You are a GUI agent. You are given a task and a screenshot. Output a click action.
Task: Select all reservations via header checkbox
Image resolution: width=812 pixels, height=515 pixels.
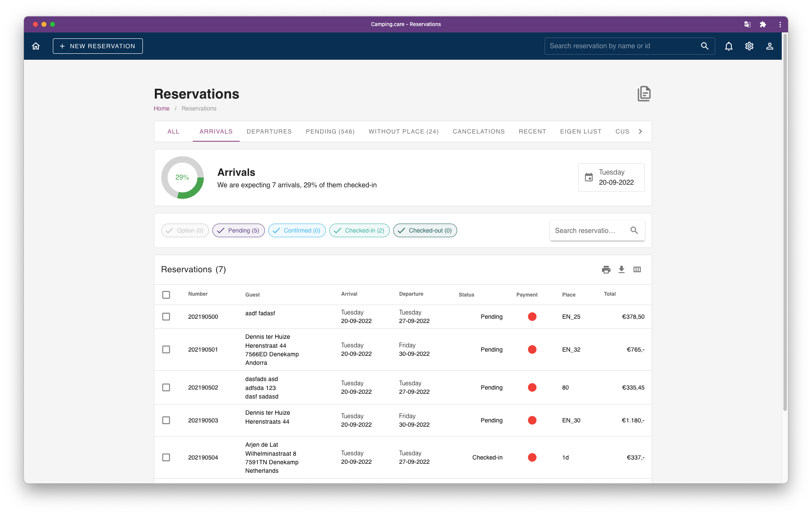pos(166,295)
